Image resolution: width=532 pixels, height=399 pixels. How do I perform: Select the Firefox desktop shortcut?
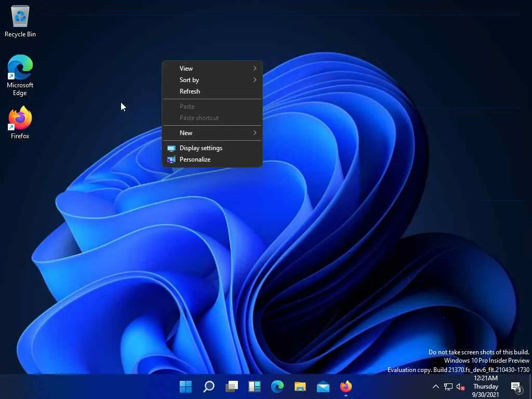(x=20, y=123)
